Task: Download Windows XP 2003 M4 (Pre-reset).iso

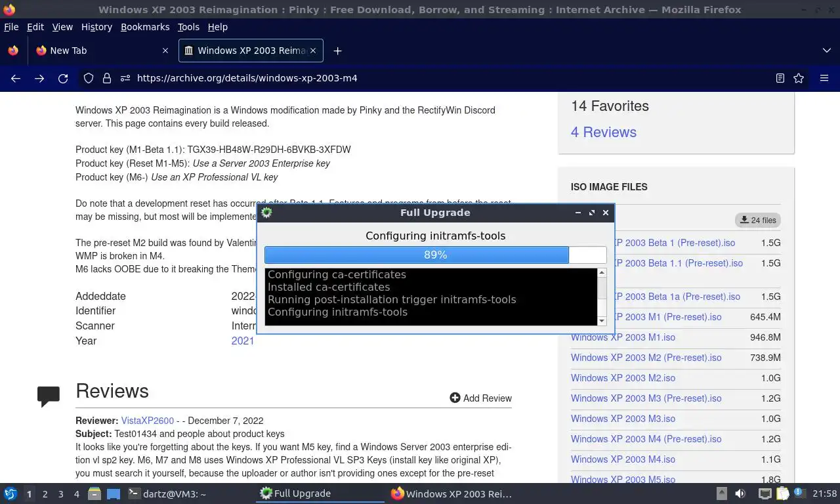Action: pos(646,439)
